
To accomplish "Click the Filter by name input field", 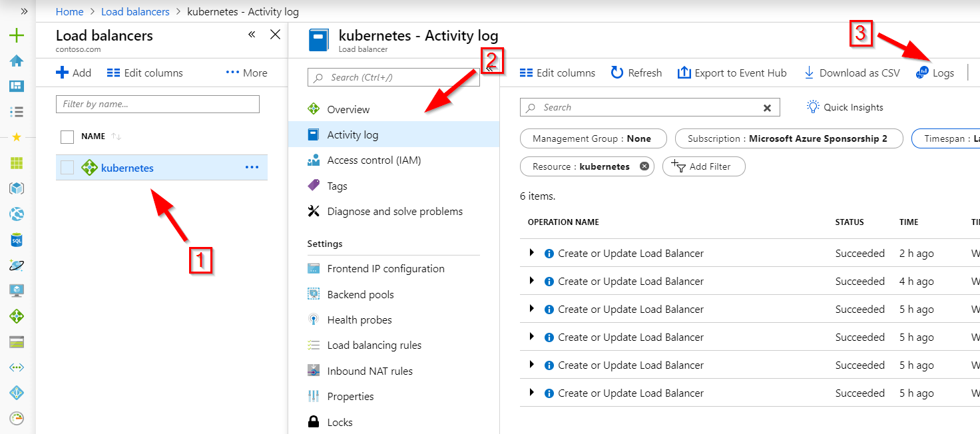I will click(158, 104).
